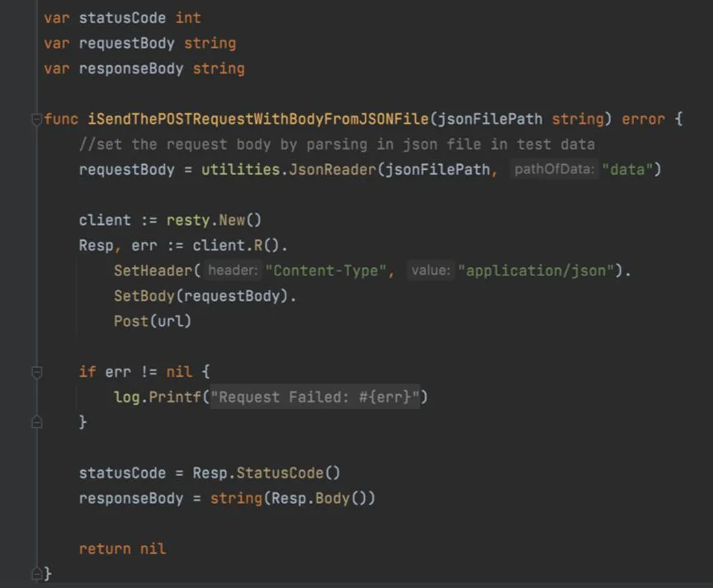The height and width of the screenshot is (588, 713).
Task: Click the return nil statement
Action: click(x=122, y=549)
